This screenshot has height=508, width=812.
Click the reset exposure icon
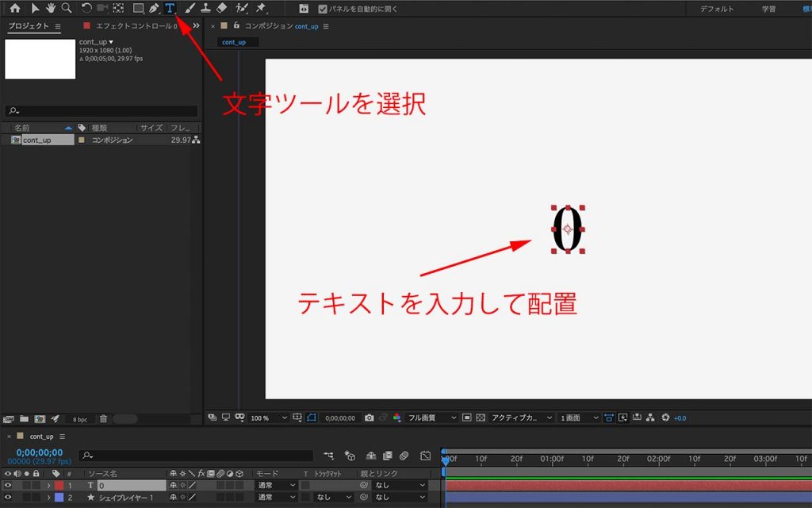[x=665, y=418]
